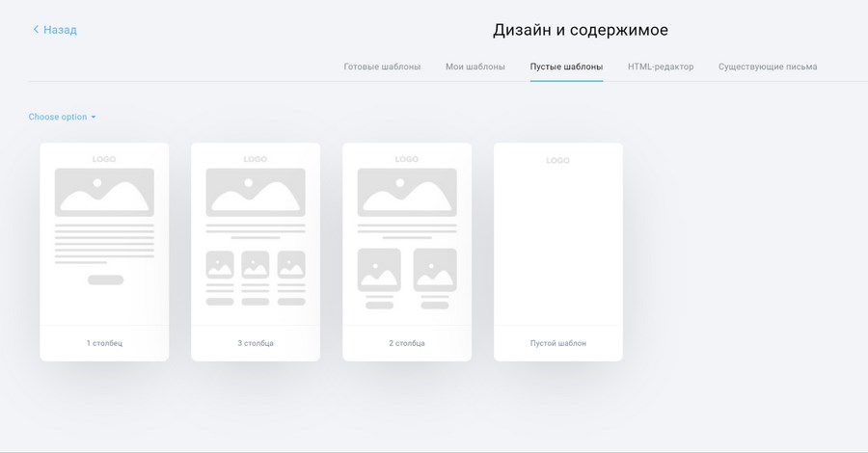Select the Пустой шаблон blank template card
868x453 pixels.
click(557, 251)
